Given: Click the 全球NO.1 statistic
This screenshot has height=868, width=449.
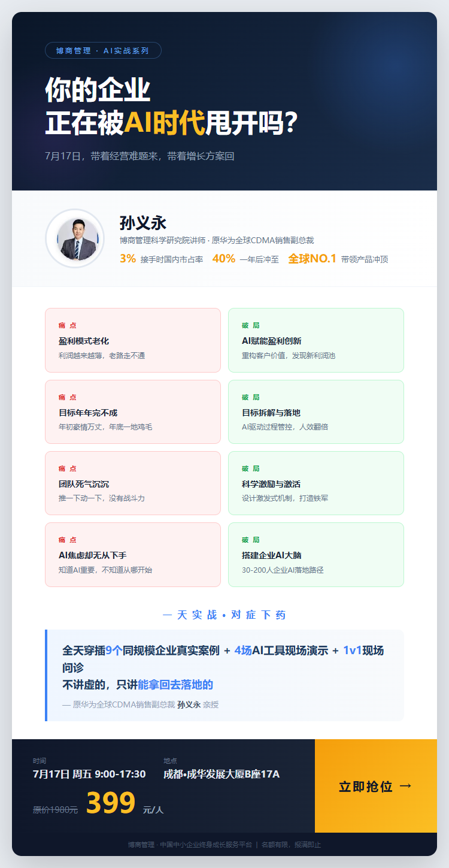Looking at the screenshot, I should point(338,259).
